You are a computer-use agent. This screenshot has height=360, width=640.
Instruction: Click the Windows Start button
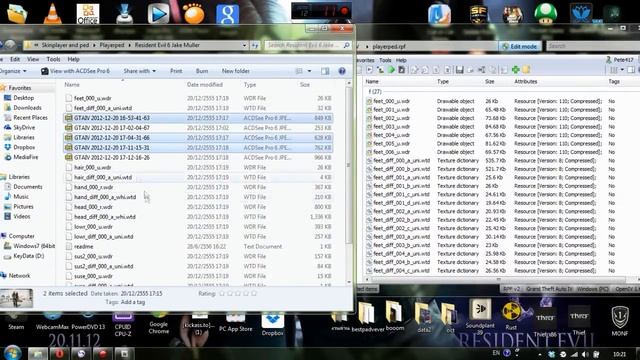(12, 353)
